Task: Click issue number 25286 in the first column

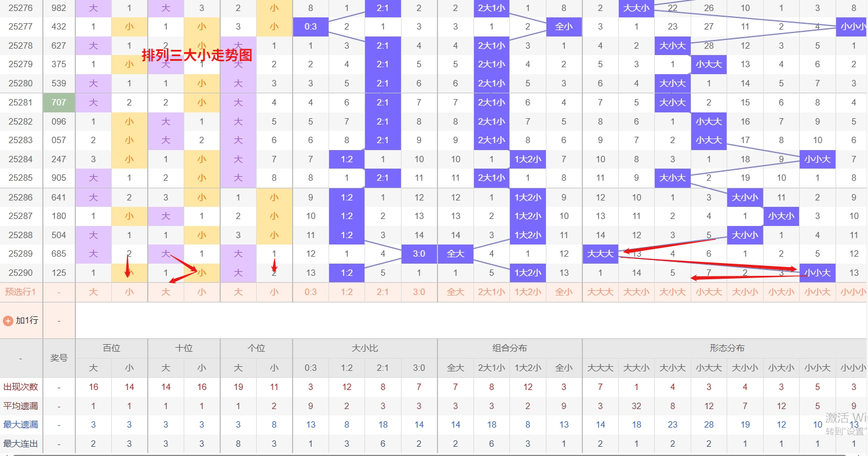Action: click(21, 198)
